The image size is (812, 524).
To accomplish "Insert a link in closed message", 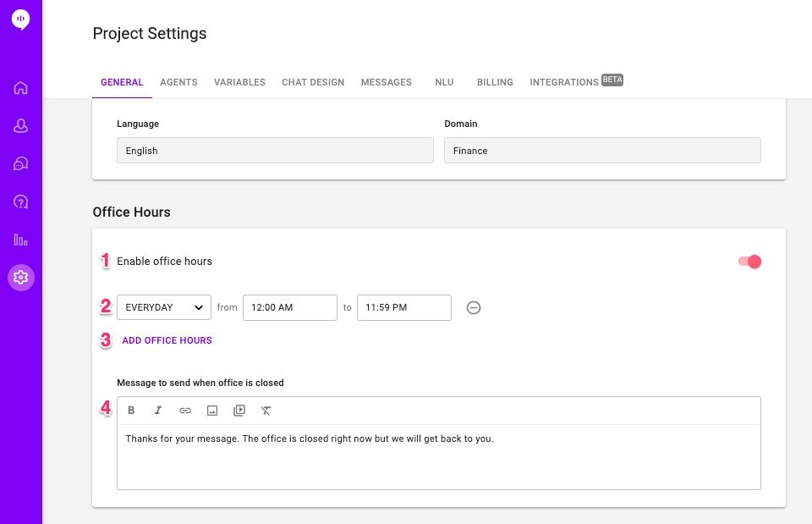I will [185, 411].
